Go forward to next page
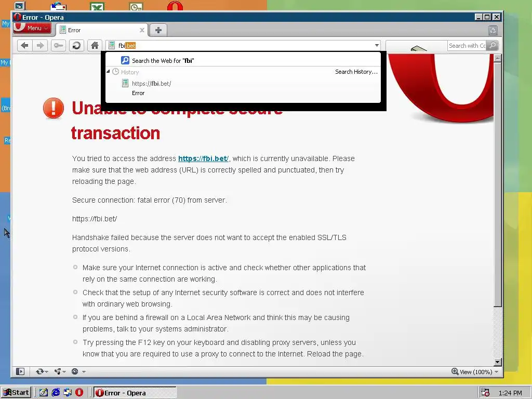 (x=41, y=46)
